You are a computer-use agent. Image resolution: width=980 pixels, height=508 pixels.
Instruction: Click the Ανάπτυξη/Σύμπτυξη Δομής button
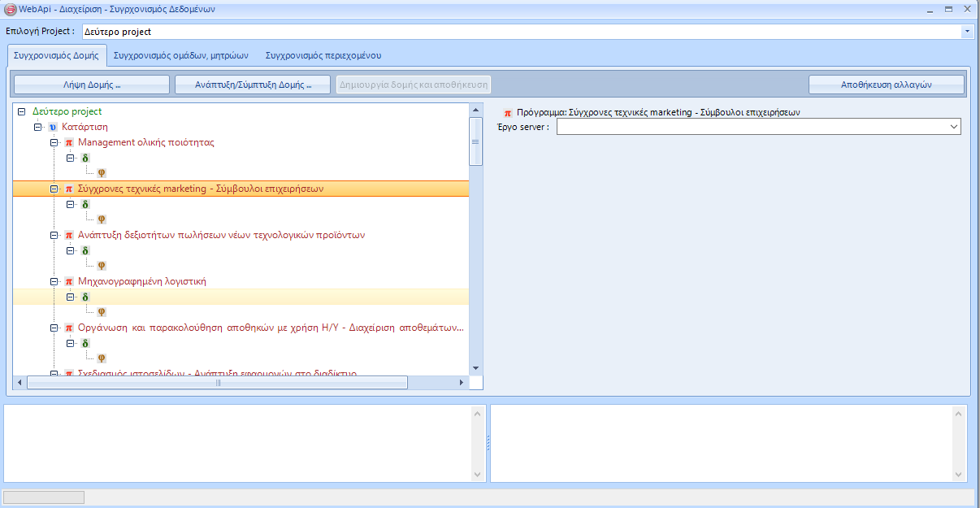[253, 85]
